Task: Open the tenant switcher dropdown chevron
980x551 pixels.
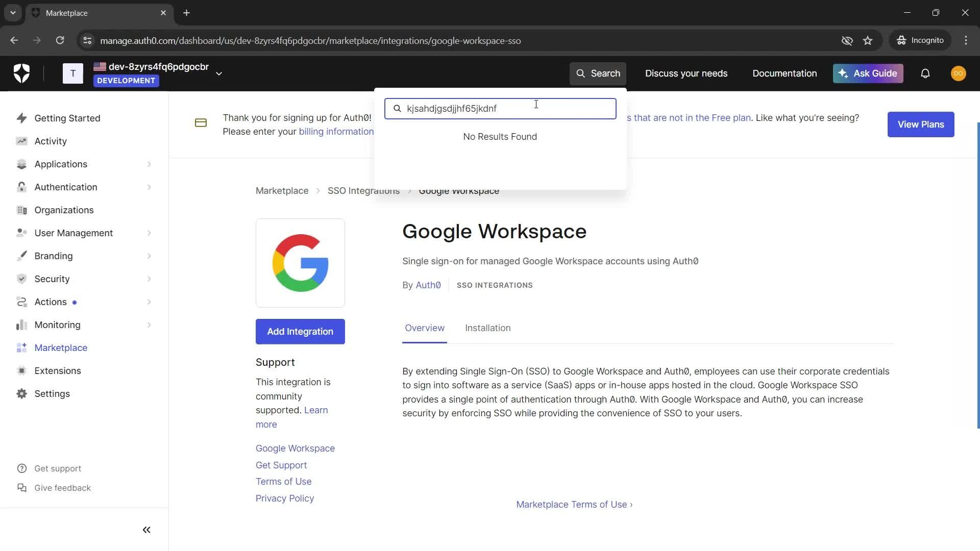Action: point(219,74)
